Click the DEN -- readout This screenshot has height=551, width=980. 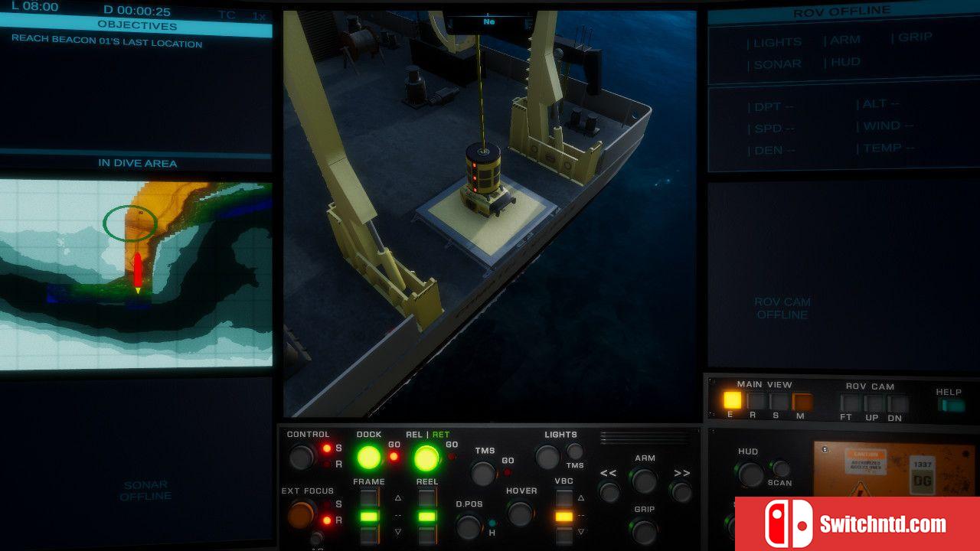click(x=771, y=150)
